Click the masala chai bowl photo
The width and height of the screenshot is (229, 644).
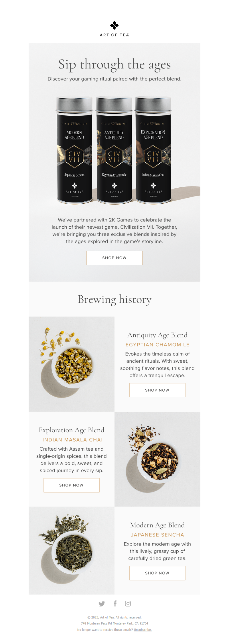click(157, 459)
